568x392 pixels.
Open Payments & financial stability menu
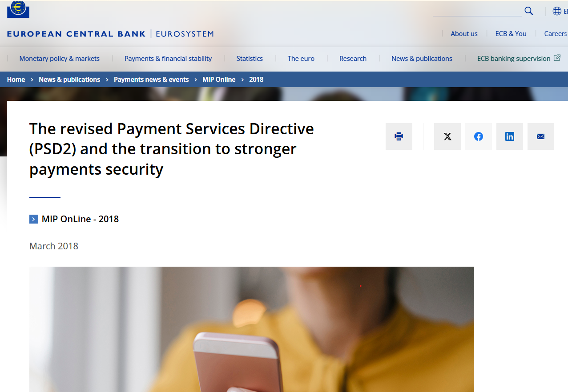[168, 59]
